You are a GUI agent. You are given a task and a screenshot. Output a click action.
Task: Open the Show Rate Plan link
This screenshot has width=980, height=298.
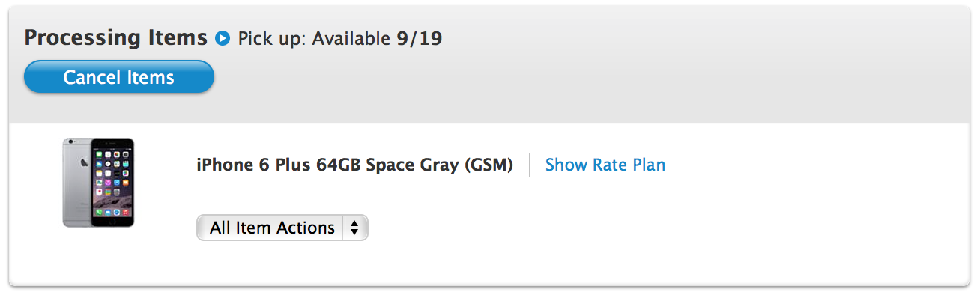pyautogui.click(x=605, y=165)
